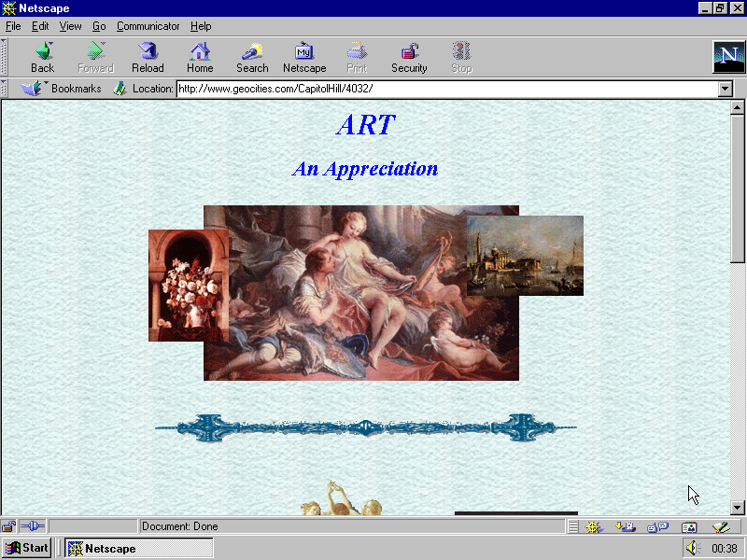747x560 pixels.
Task: Click the Netscape title bar icon
Action: coord(8,8)
